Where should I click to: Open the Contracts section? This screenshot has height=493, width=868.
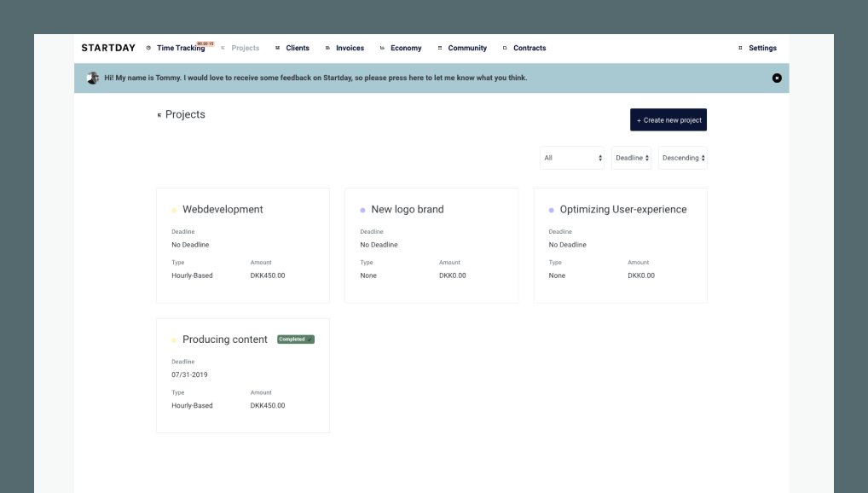pos(529,49)
